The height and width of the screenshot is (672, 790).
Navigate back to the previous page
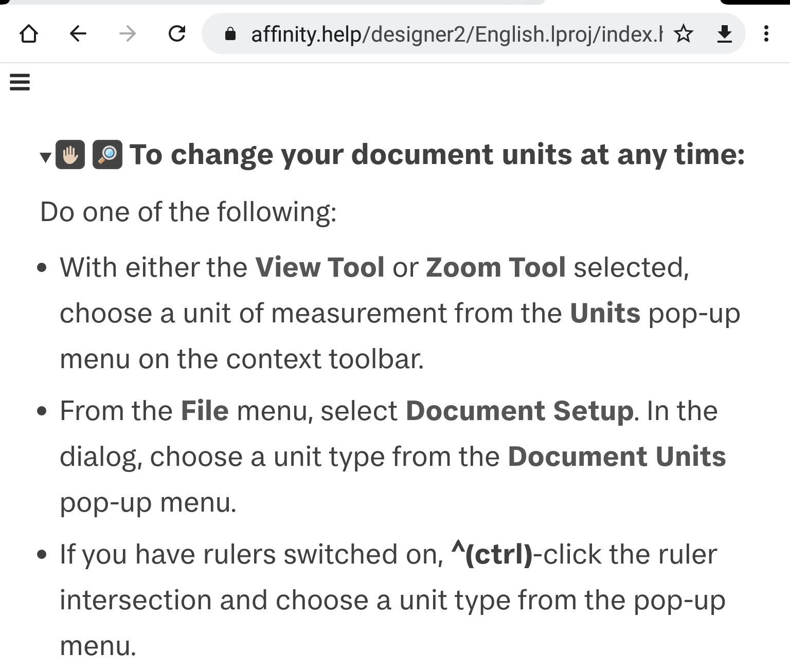[x=78, y=34]
